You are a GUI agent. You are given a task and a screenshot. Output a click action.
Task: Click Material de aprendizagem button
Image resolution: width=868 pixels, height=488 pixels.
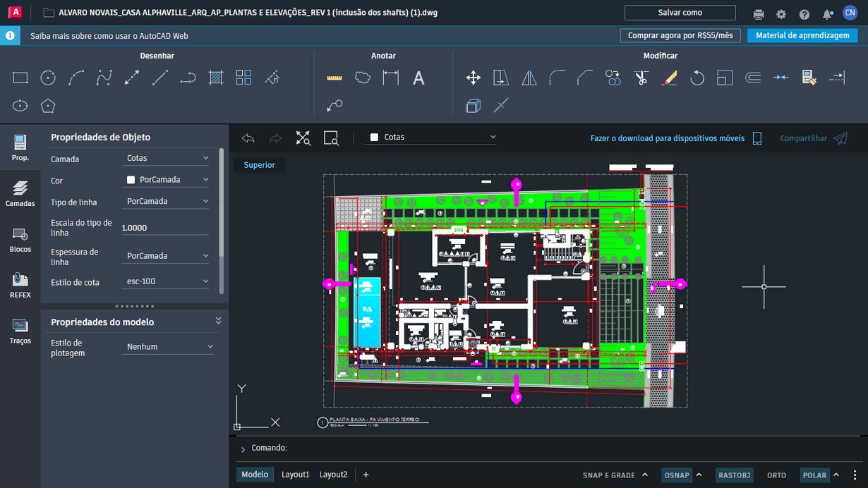[802, 35]
